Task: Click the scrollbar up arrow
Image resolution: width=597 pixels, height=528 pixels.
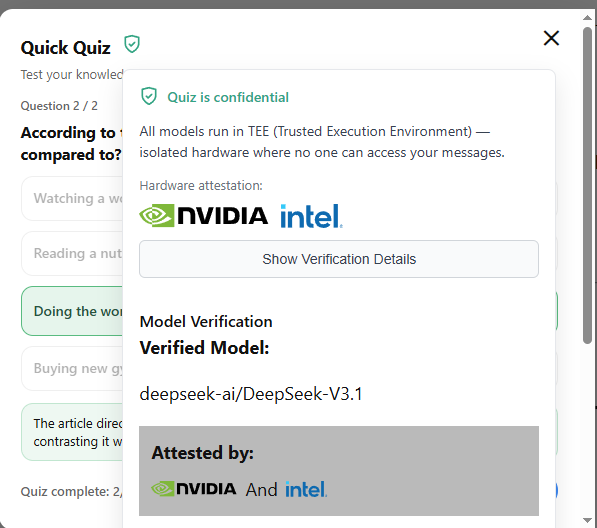Action: [587, 18]
